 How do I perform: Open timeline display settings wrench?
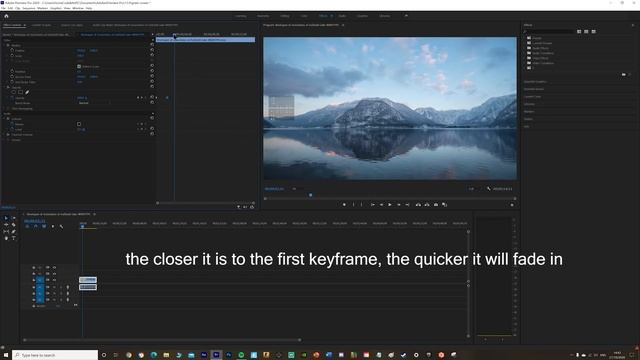pyautogui.click(x=61, y=226)
